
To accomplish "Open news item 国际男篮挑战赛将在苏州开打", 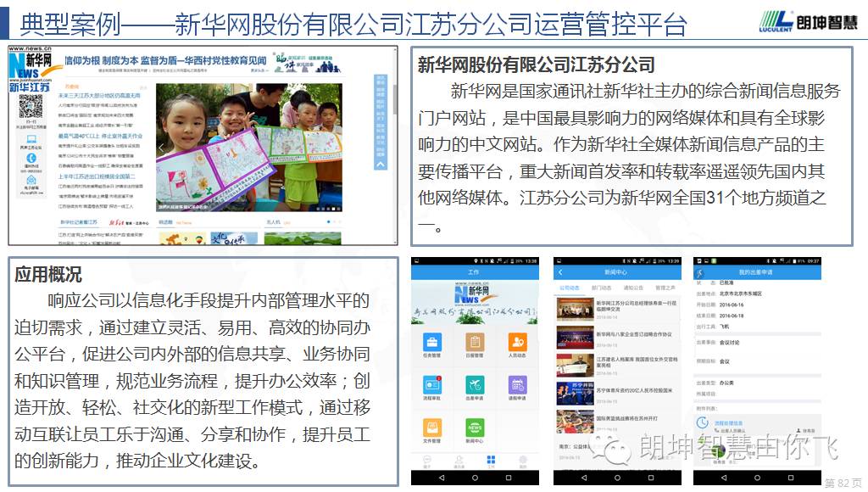I will (x=626, y=418).
